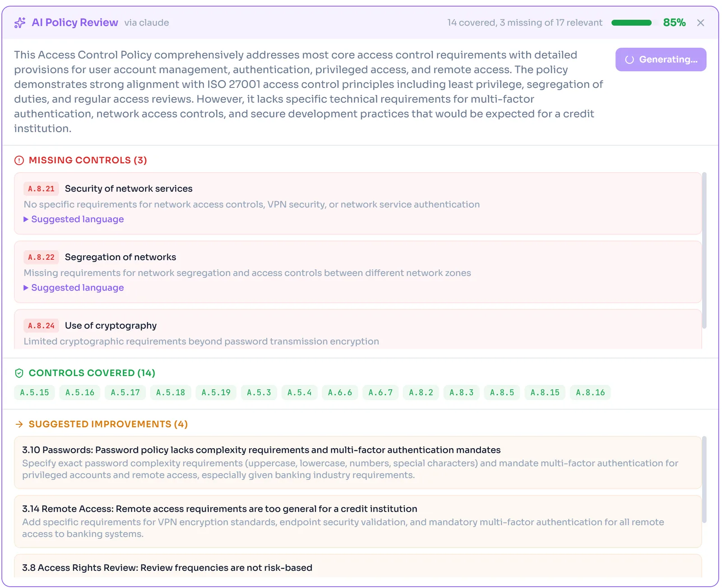Image resolution: width=722 pixels, height=588 pixels.
Task: Click the Missing Controls list scrollbar
Action: 704,250
